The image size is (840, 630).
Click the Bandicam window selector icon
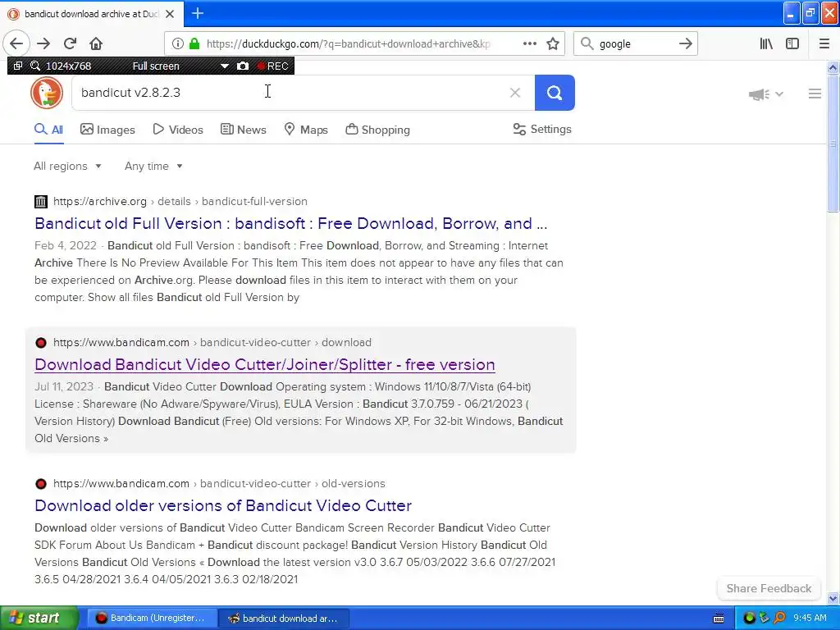[18, 66]
